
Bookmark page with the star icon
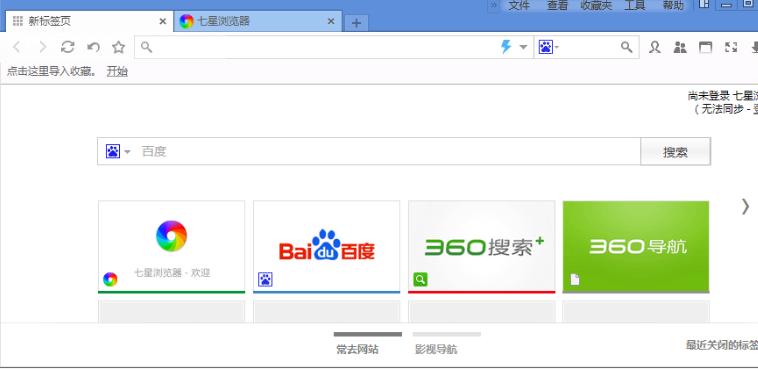pos(118,47)
